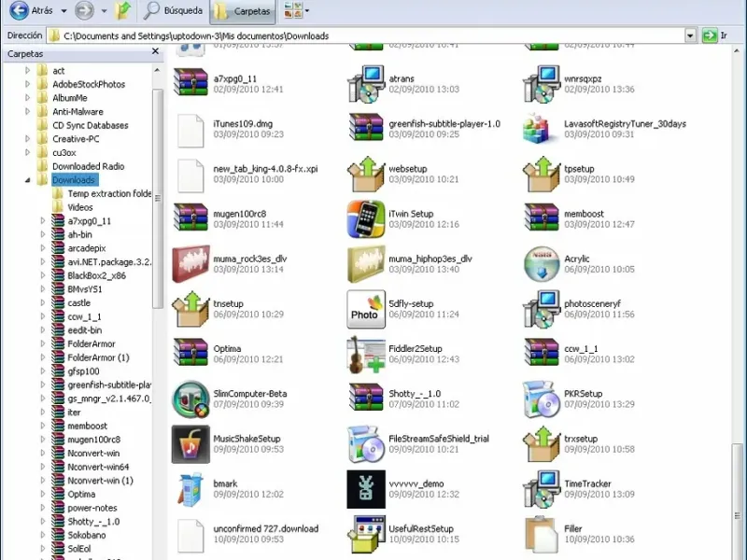Select TimeTracker installer icon

pyautogui.click(x=542, y=489)
